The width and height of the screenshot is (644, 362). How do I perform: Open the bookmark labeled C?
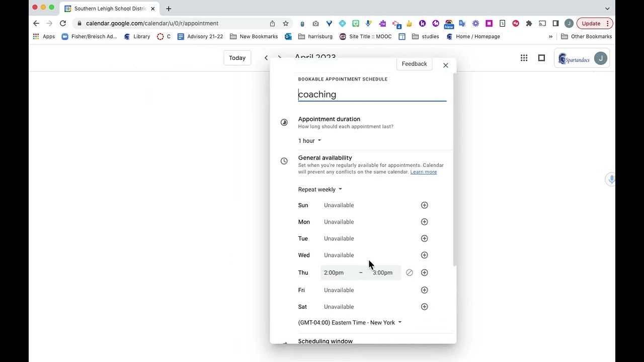pyautogui.click(x=164, y=37)
